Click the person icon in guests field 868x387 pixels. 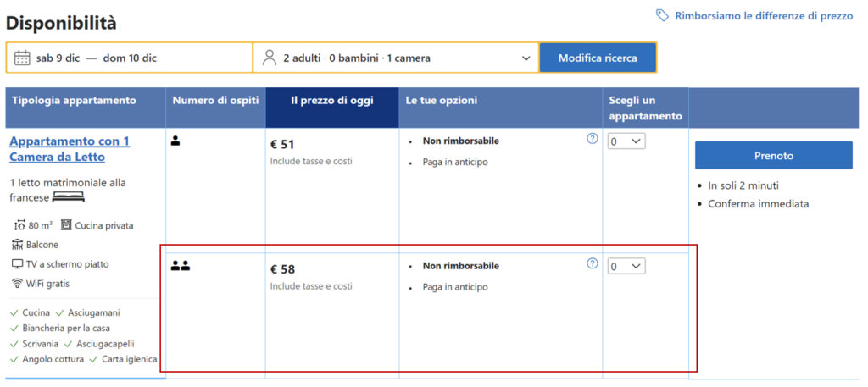tap(270, 58)
